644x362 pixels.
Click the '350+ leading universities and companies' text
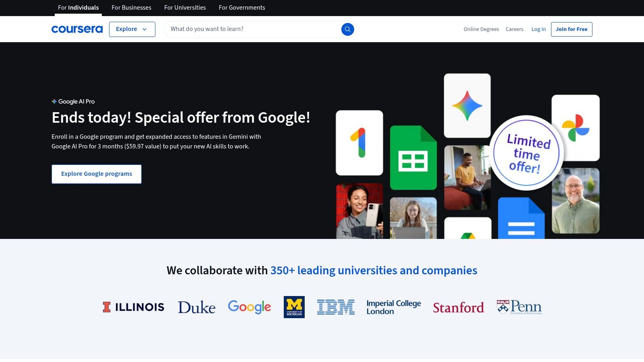[374, 270]
